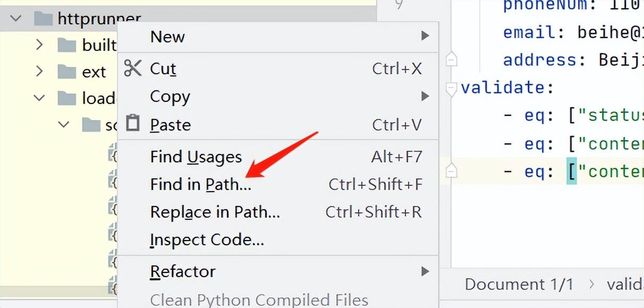Image resolution: width=644 pixels, height=308 pixels.
Task: Collapse the httprunner folder tree node
Action: click(16, 19)
